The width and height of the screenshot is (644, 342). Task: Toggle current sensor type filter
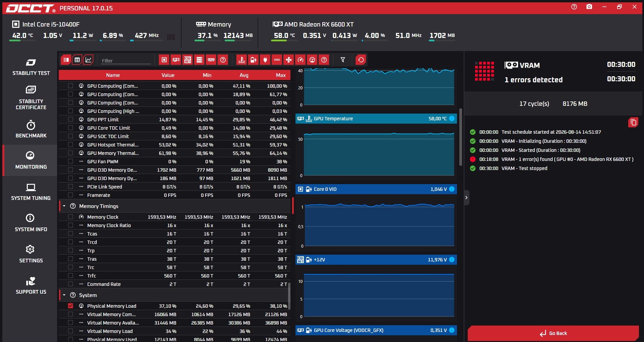coord(277,60)
